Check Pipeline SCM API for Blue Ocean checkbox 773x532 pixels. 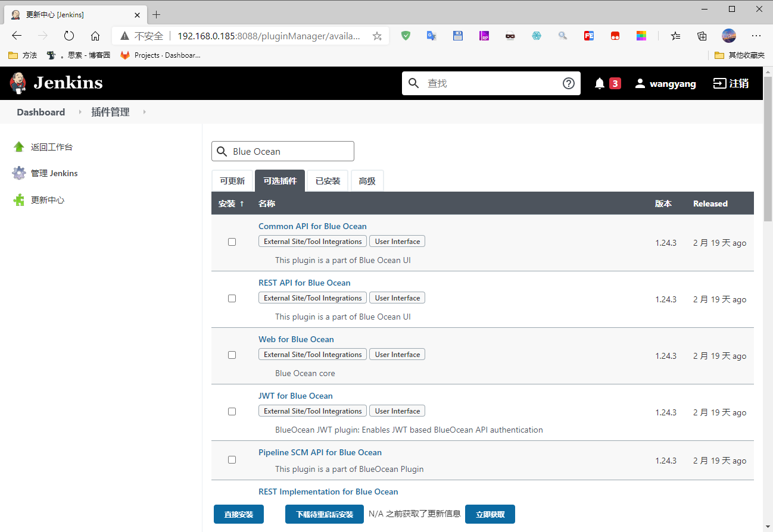pos(232,459)
